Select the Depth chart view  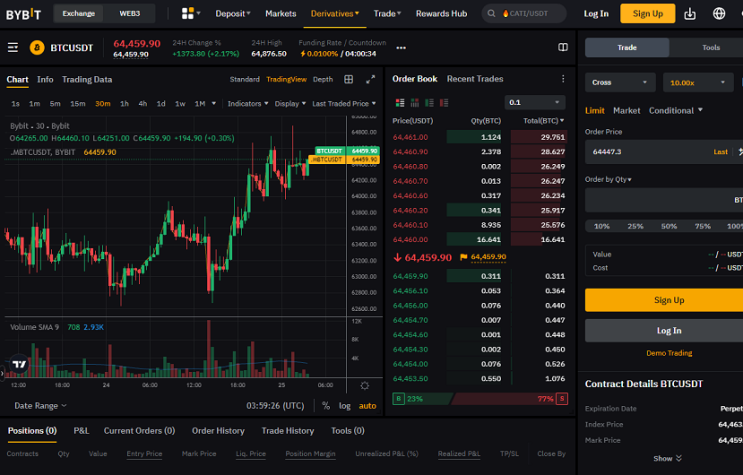tap(323, 79)
